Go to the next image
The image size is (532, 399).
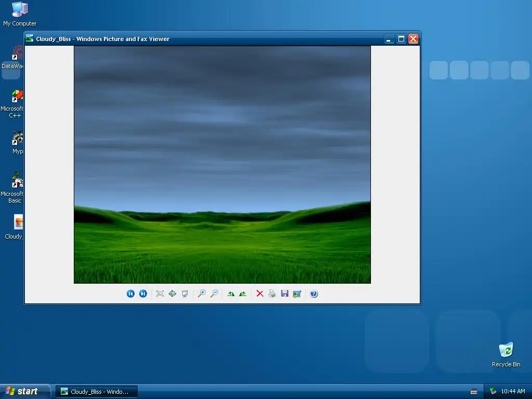tap(143, 294)
